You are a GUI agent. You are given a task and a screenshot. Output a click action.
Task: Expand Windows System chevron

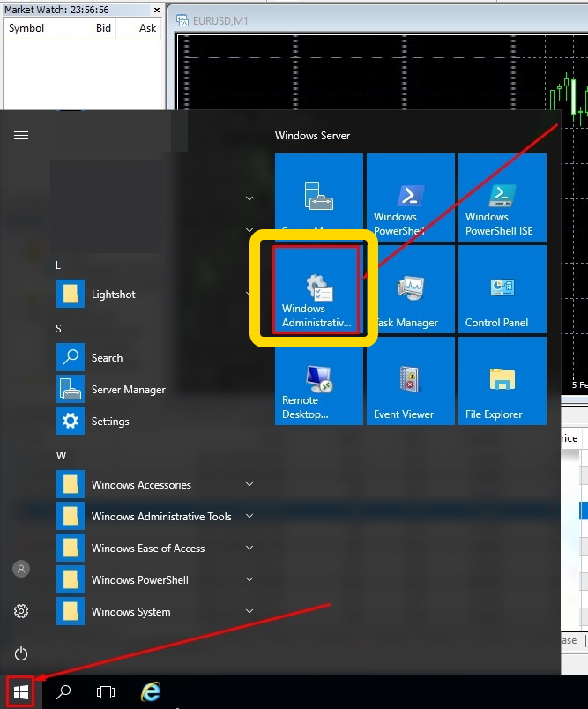pyautogui.click(x=249, y=611)
